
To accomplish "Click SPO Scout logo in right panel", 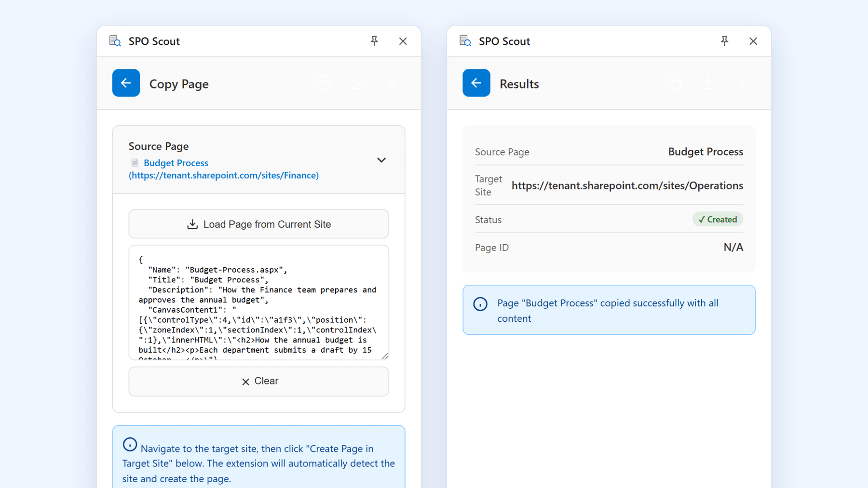I will pyautogui.click(x=465, y=41).
